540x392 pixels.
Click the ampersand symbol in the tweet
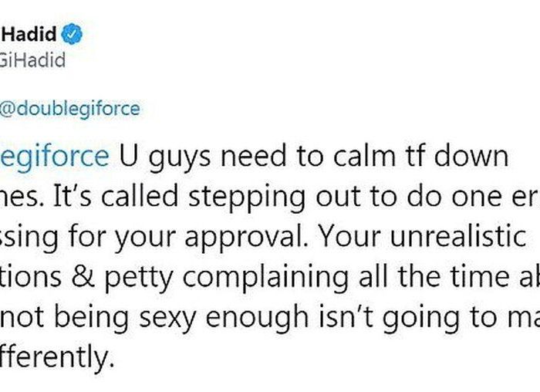[x=83, y=276]
